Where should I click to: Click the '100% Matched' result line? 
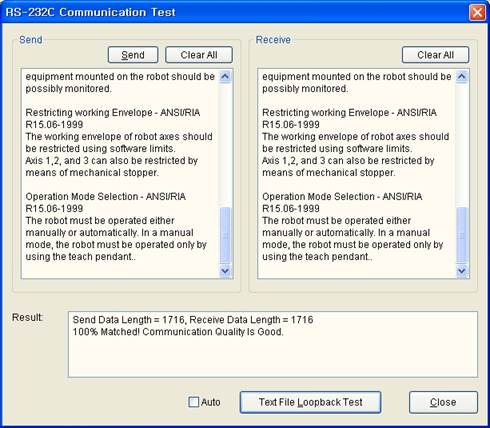(x=178, y=332)
